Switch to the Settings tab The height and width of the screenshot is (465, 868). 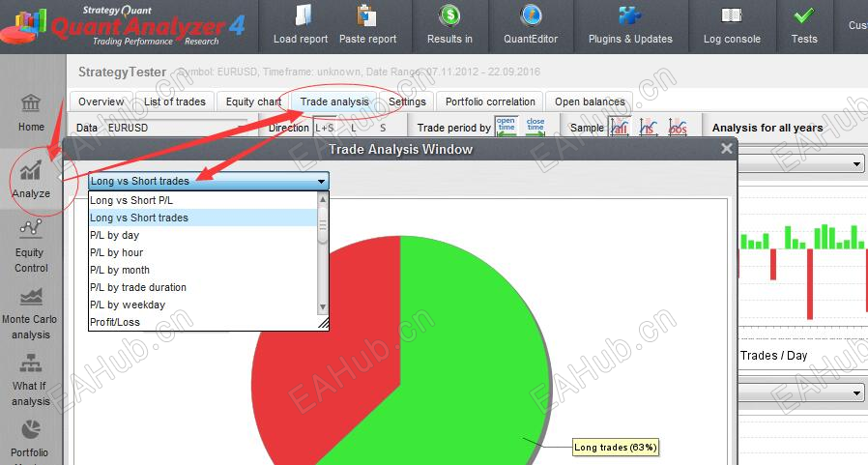[407, 102]
